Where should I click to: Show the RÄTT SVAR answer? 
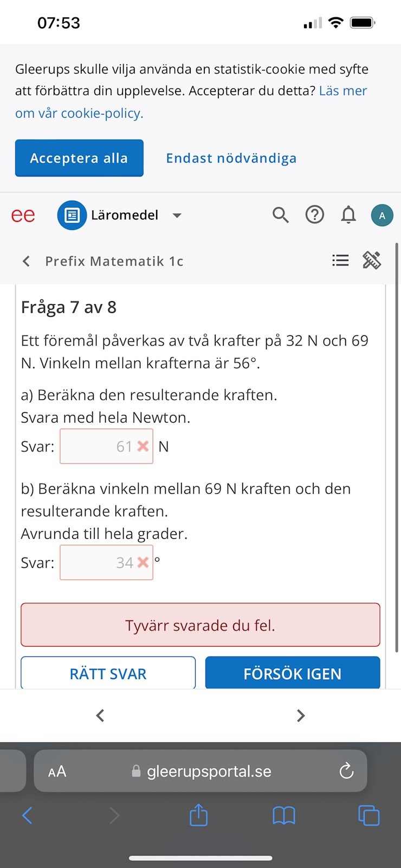coord(108,674)
